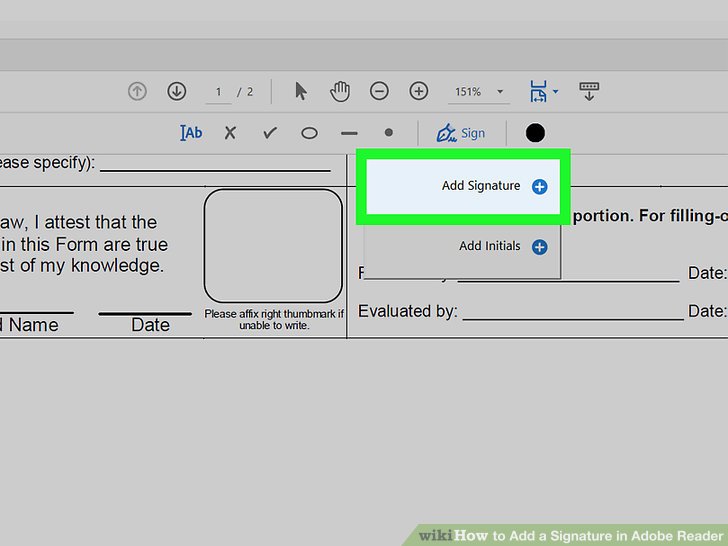Expand the fit-width options arrow
The height and width of the screenshot is (546, 728).
(x=555, y=91)
